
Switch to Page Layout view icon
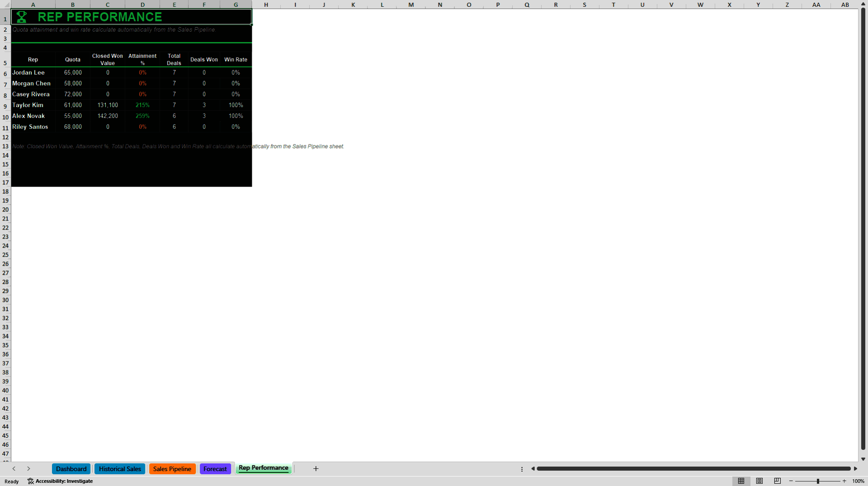click(x=759, y=481)
